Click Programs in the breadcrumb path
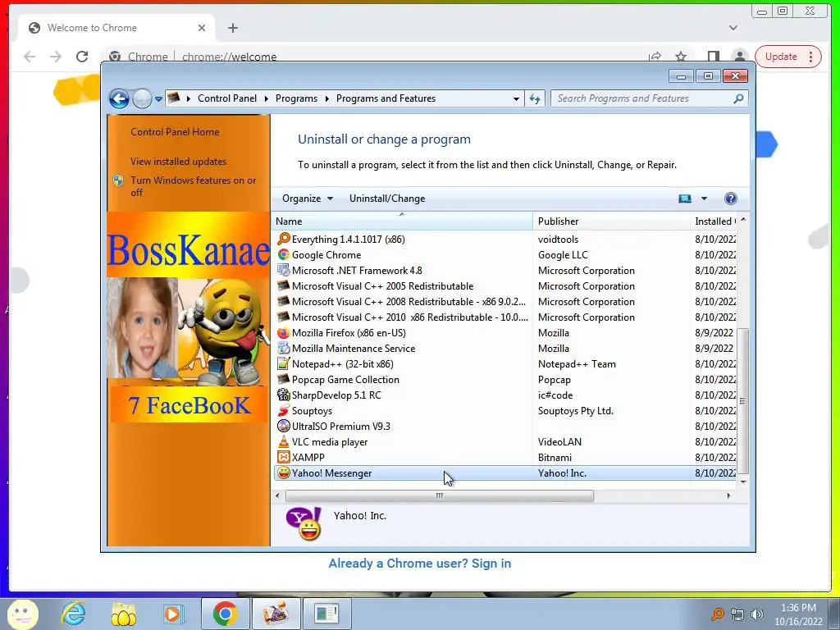The height and width of the screenshot is (630, 840). click(x=296, y=98)
